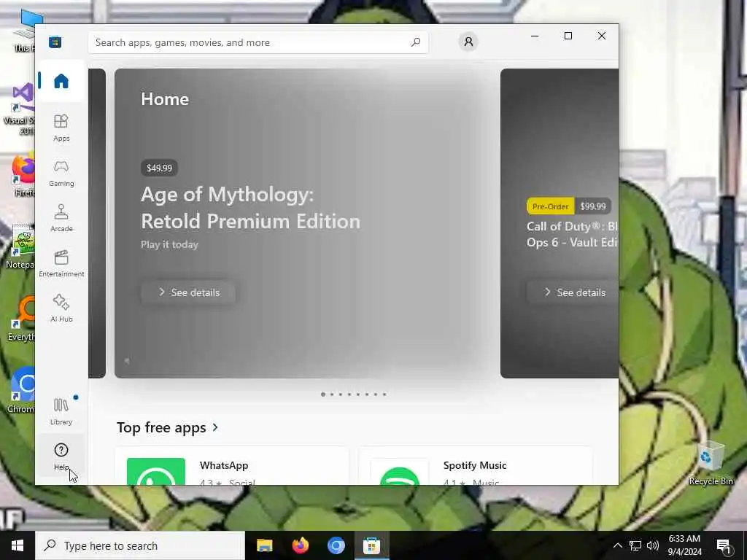
Task: Open File Explorer from taskbar
Action: coord(264,545)
